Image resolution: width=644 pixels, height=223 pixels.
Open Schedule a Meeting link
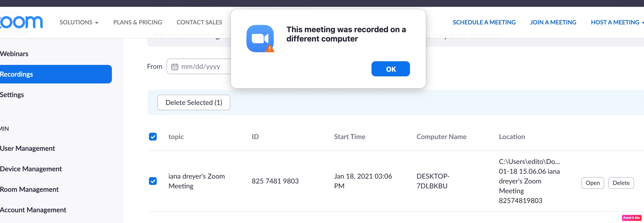tap(484, 22)
